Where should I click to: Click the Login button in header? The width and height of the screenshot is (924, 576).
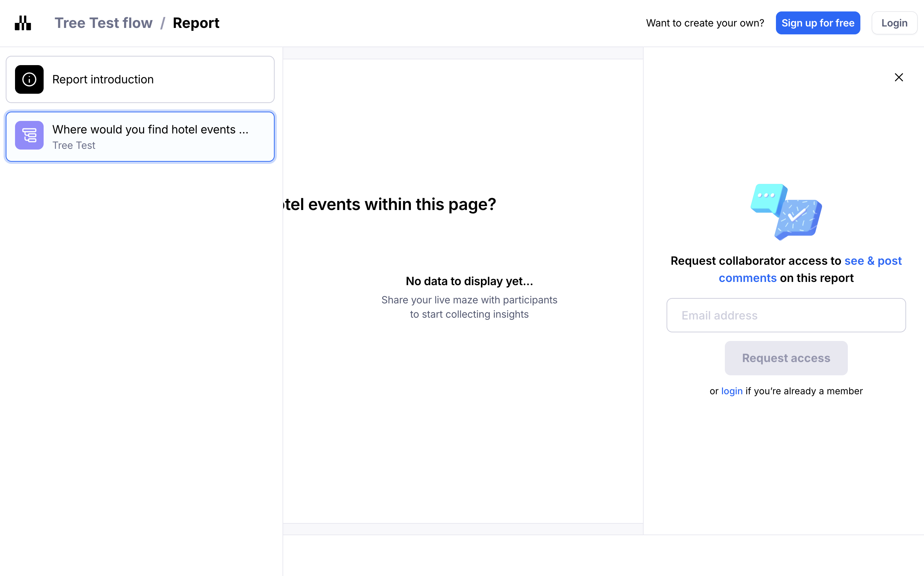coord(894,23)
